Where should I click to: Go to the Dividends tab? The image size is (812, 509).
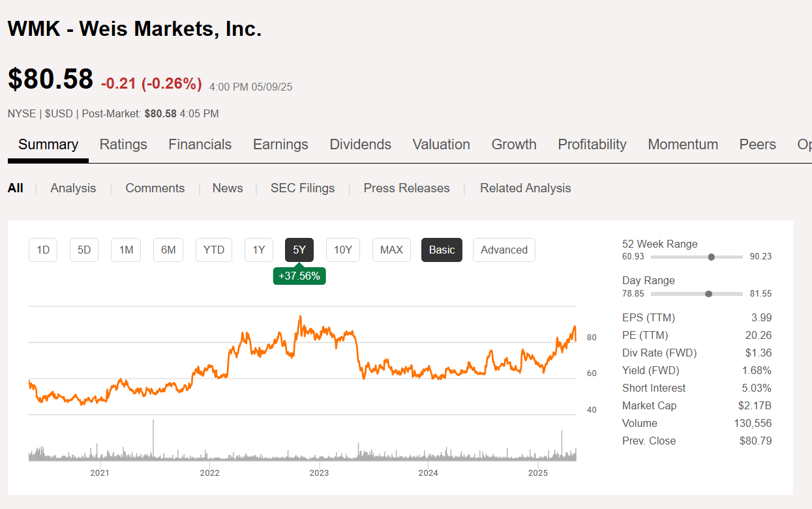coord(360,145)
